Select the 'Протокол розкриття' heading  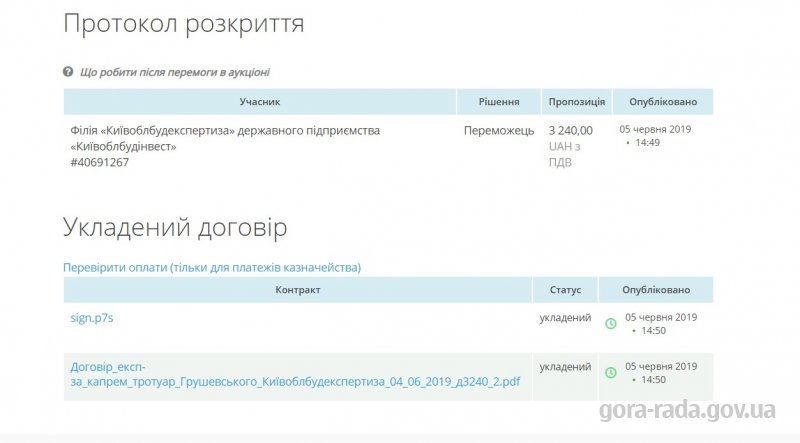click(x=184, y=24)
